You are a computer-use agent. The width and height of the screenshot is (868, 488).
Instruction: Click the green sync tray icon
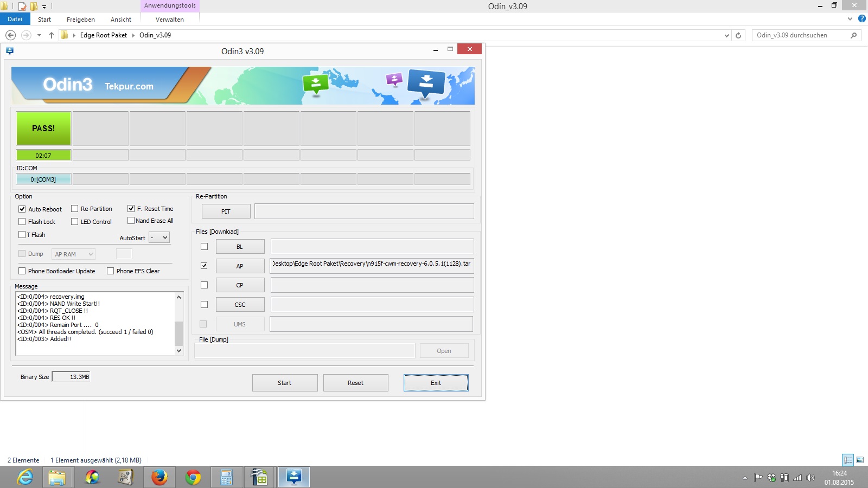coord(771,478)
